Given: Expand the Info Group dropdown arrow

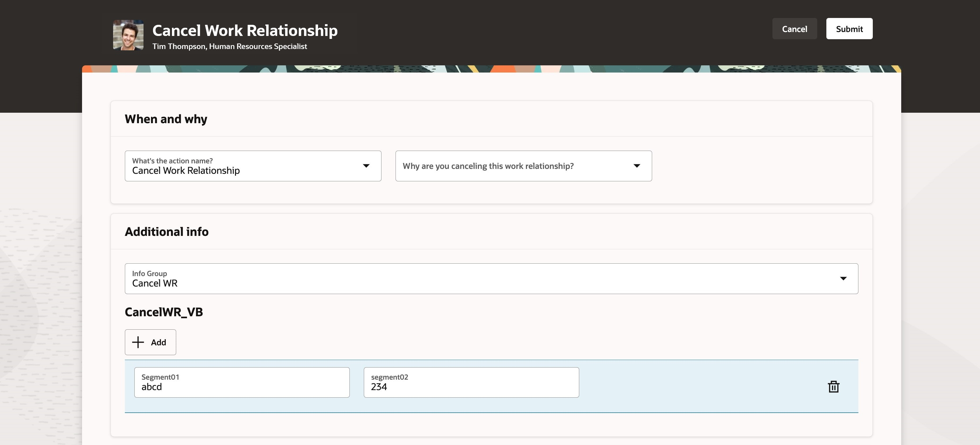Looking at the screenshot, I should coord(843,278).
